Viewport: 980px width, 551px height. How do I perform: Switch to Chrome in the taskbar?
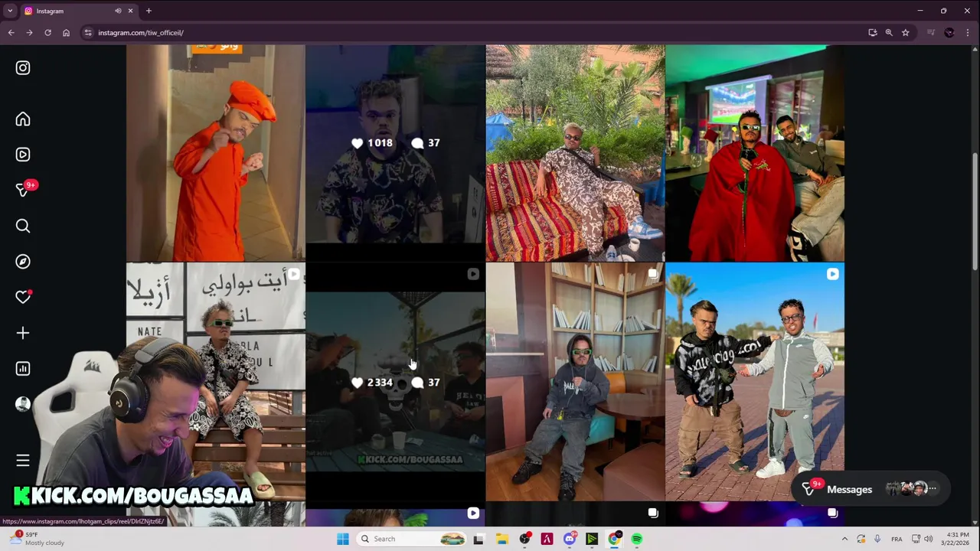(x=614, y=539)
